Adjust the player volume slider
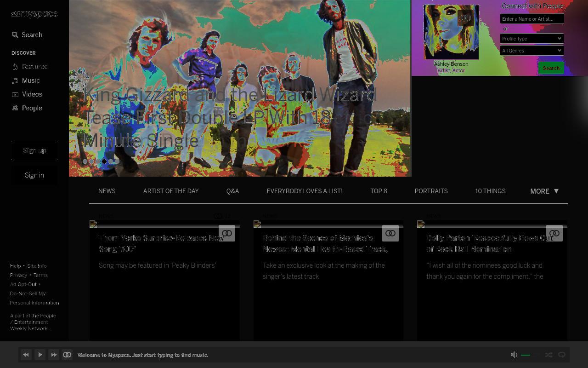The image size is (588, 368). [x=531, y=355]
